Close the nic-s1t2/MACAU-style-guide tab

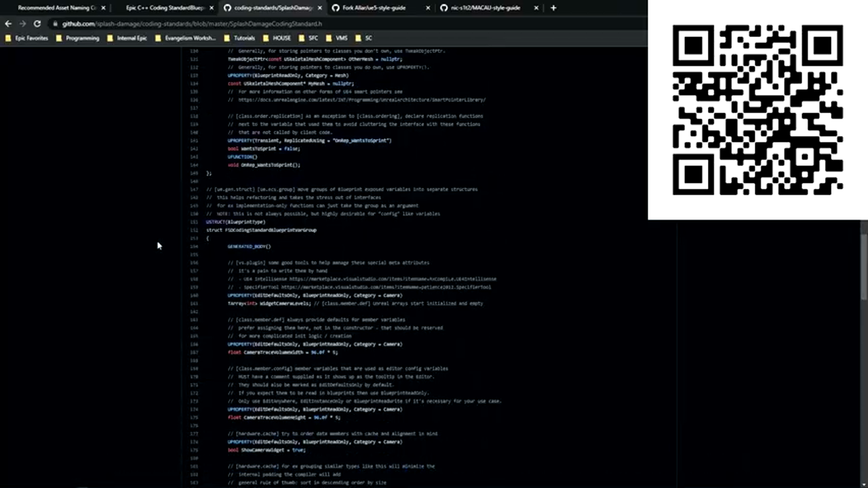point(536,8)
